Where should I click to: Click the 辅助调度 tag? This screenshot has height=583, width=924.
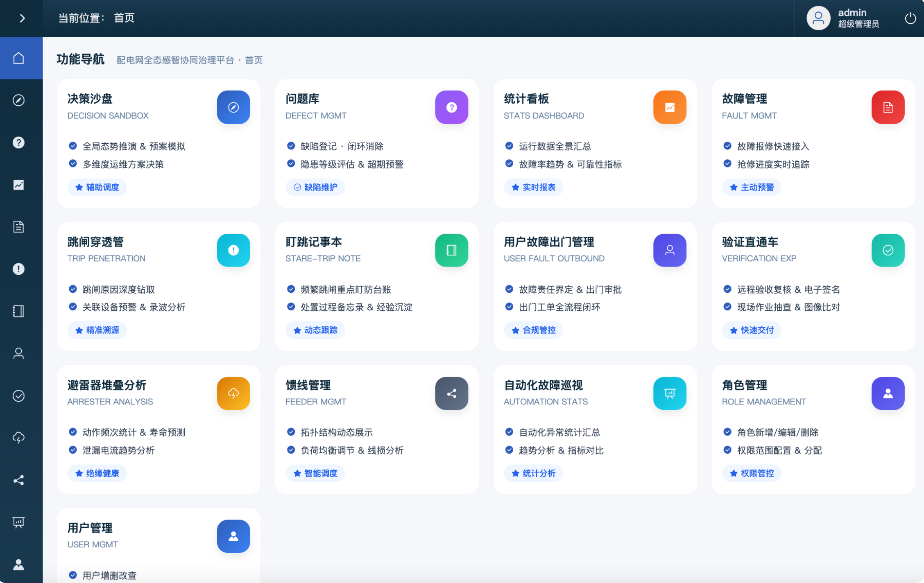point(97,187)
